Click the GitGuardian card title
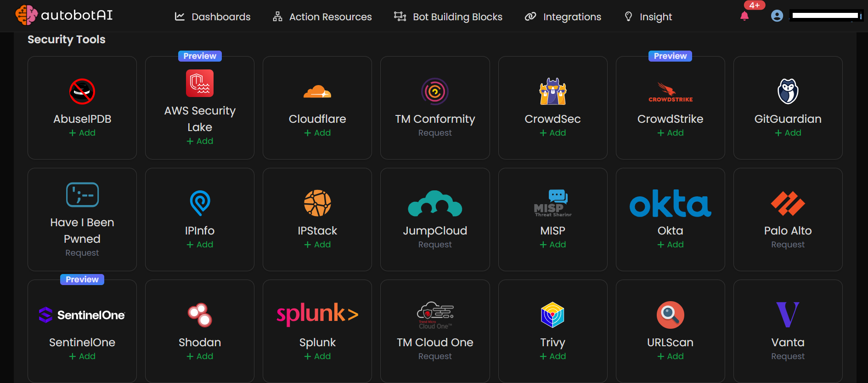The image size is (868, 383). pos(788,119)
